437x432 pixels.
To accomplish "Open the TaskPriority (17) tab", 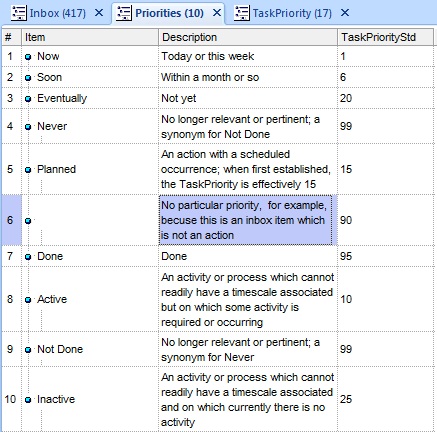I will pyautogui.click(x=292, y=13).
